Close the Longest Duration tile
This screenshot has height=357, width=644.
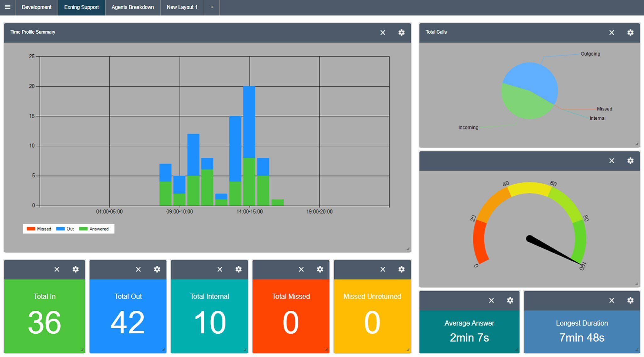tap(612, 300)
